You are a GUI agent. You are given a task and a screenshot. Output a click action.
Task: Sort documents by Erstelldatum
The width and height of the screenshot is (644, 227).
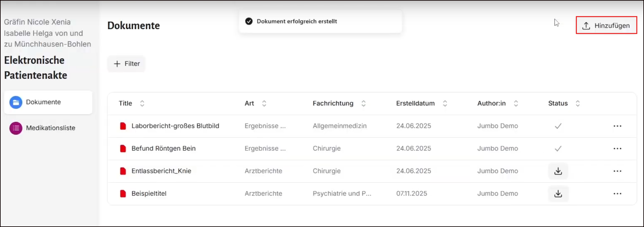(x=445, y=104)
